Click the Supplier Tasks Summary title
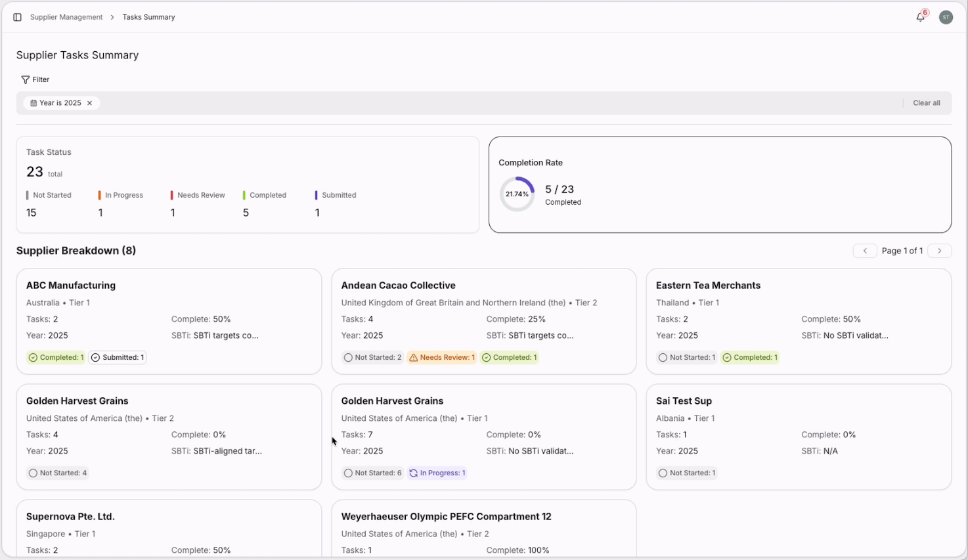This screenshot has height=560, width=968. (x=77, y=55)
